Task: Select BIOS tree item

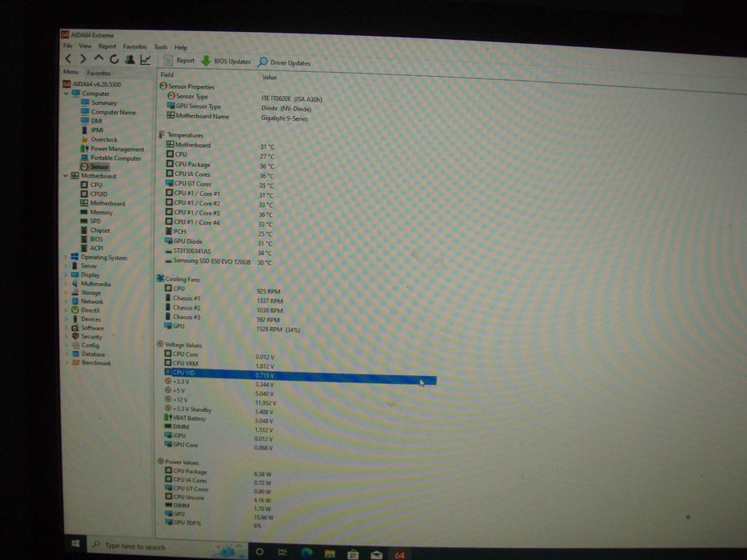Action: pos(91,239)
